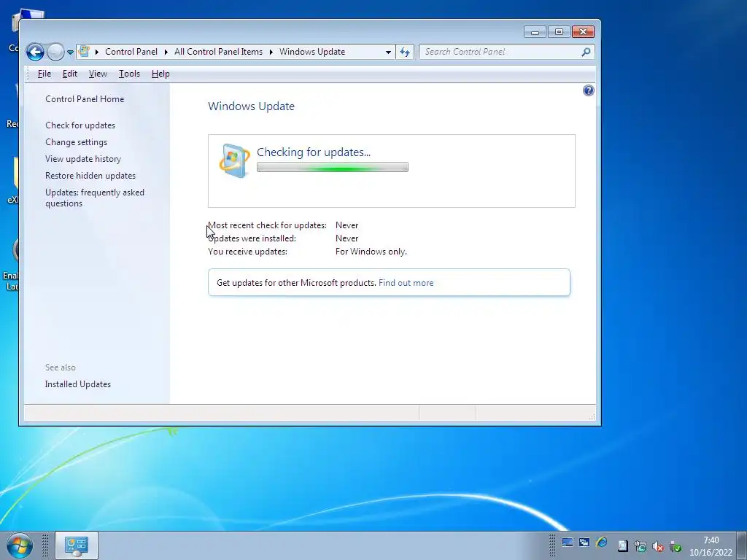The image size is (747, 560).
Task: Click the Windows Update shield icon
Action: click(234, 160)
